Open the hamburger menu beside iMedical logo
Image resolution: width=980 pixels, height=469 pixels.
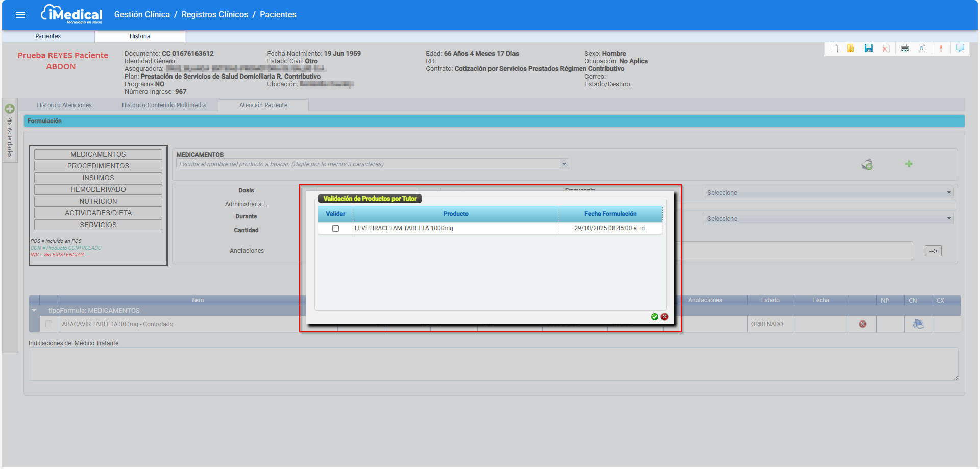[x=20, y=15]
